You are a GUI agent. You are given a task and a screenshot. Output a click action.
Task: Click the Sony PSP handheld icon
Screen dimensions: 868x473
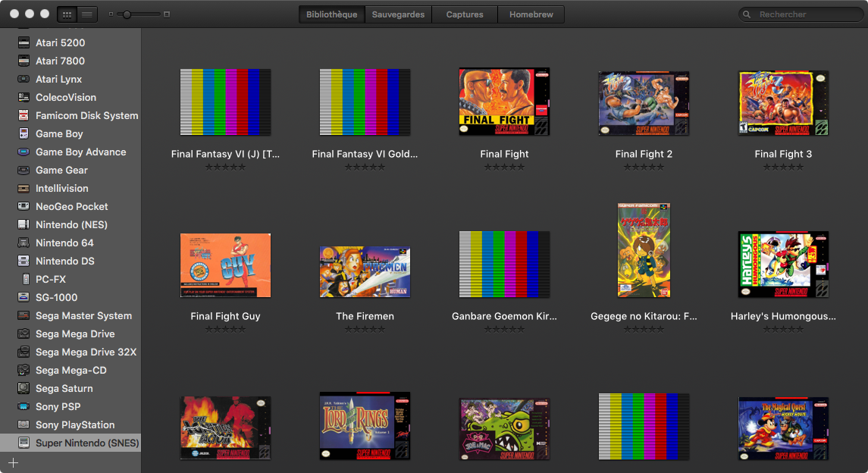click(x=24, y=406)
